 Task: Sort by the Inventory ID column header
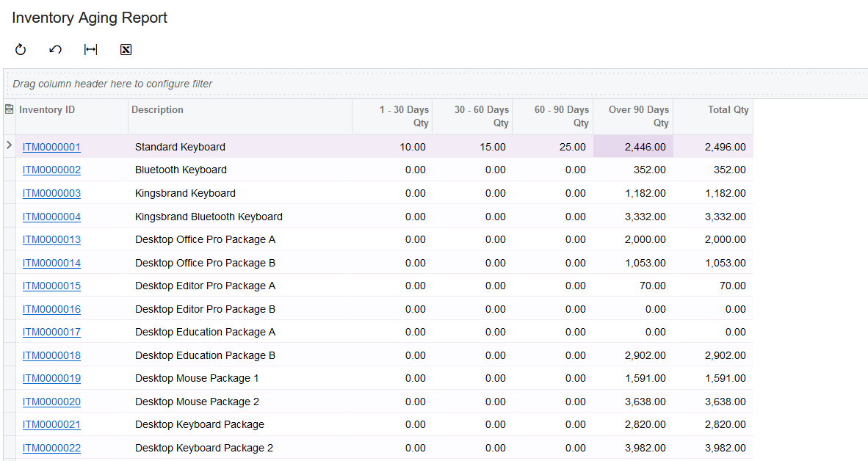tap(47, 110)
